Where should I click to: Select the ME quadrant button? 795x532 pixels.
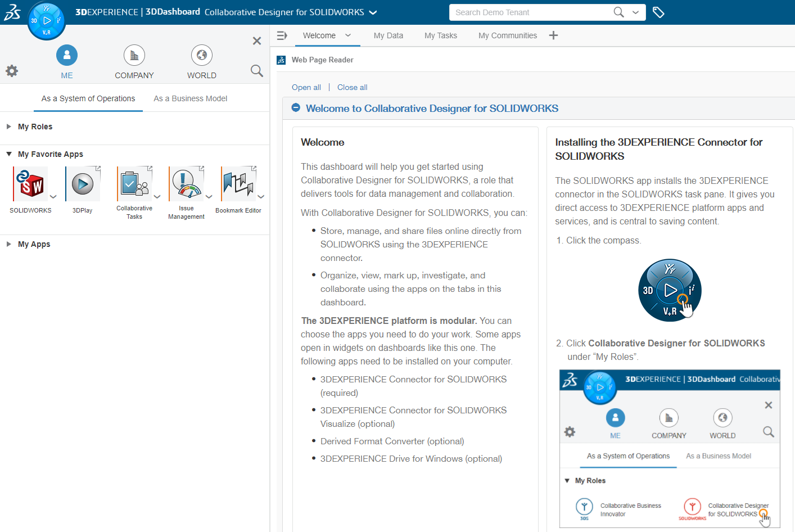[x=67, y=56]
